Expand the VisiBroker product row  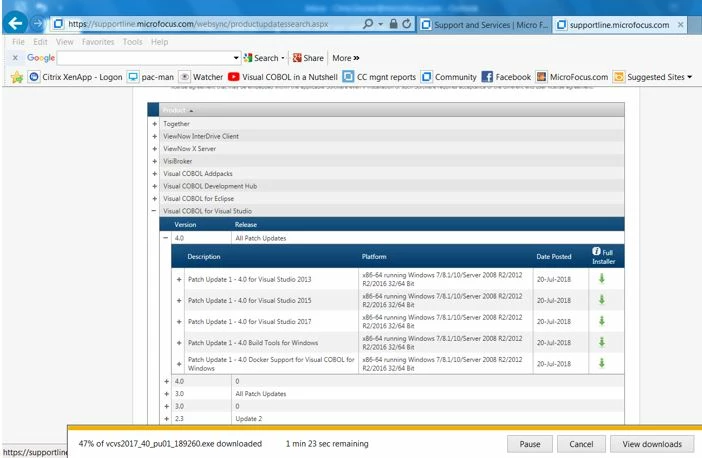tap(154, 161)
